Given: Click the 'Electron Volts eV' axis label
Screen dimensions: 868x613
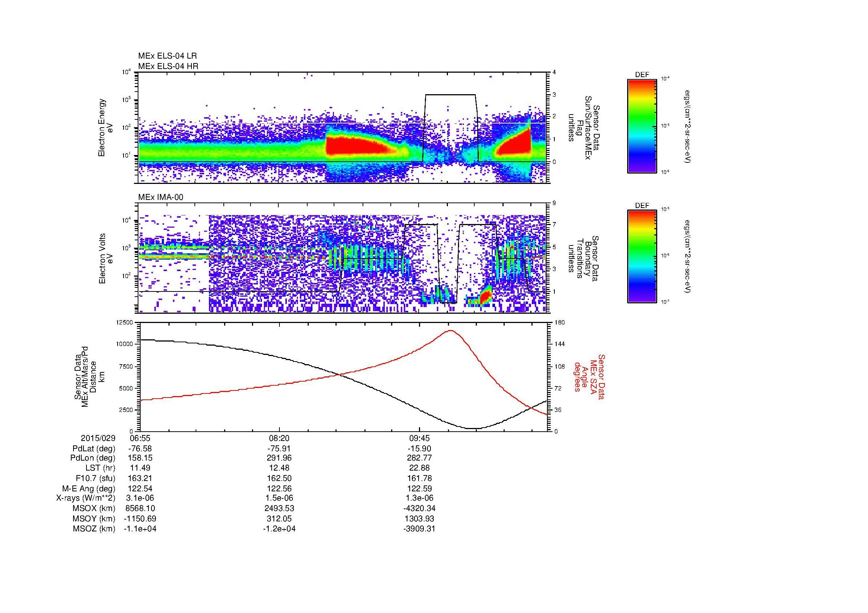Looking at the screenshot, I should click(x=106, y=259).
